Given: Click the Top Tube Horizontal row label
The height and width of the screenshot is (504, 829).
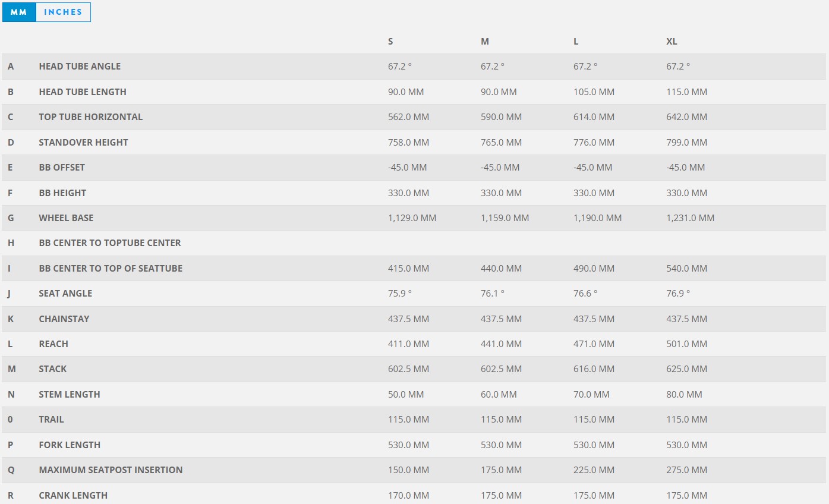Looking at the screenshot, I should click(x=90, y=117).
